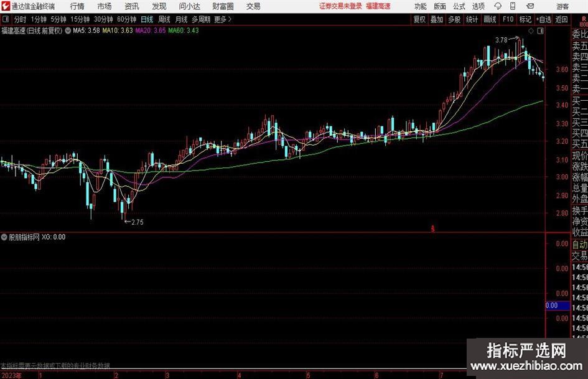The image size is (588, 379).
Task: Click the 3.60 price axis label
Action: (x=562, y=69)
